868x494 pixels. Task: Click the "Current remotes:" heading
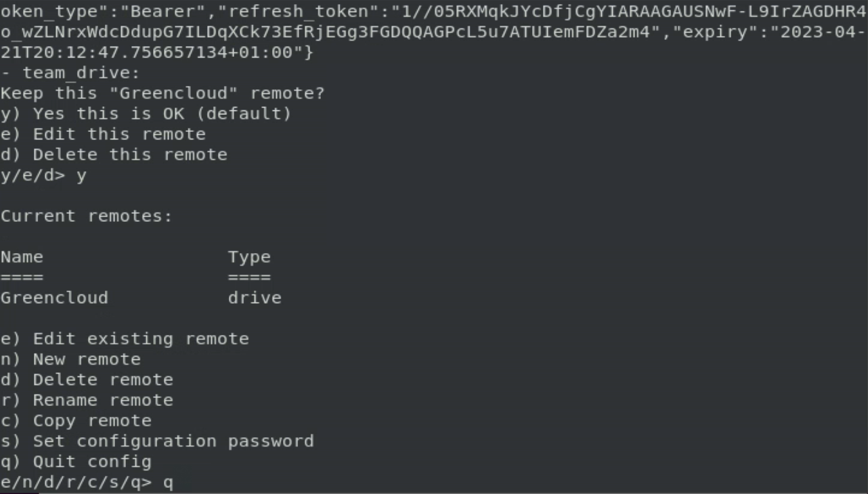[87, 217]
